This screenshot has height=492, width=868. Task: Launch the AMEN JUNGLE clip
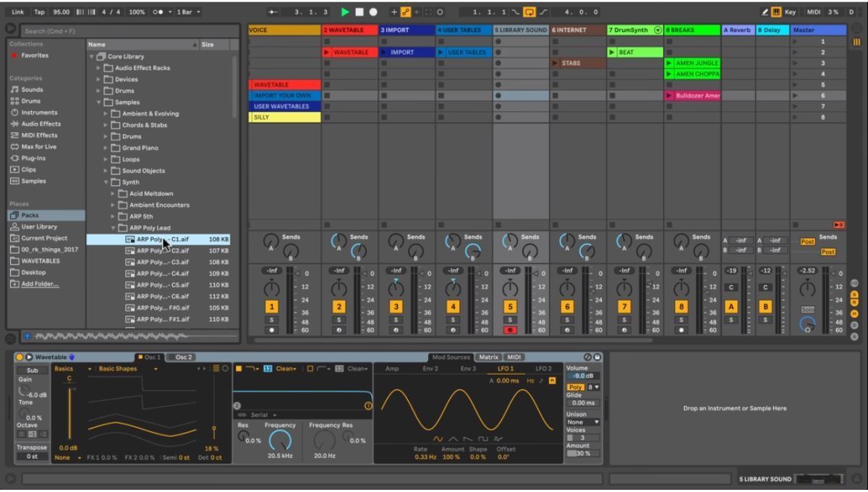669,64
